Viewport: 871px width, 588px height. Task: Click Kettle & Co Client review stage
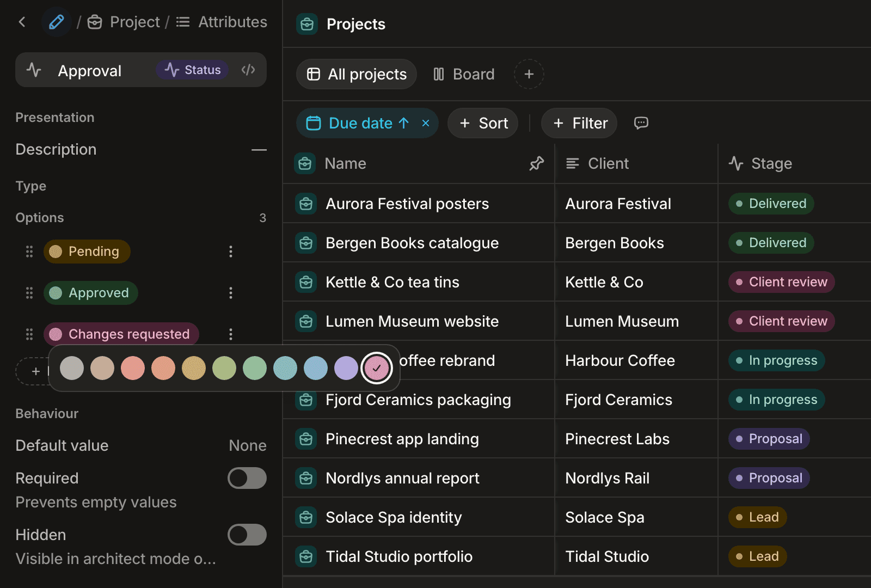point(782,282)
